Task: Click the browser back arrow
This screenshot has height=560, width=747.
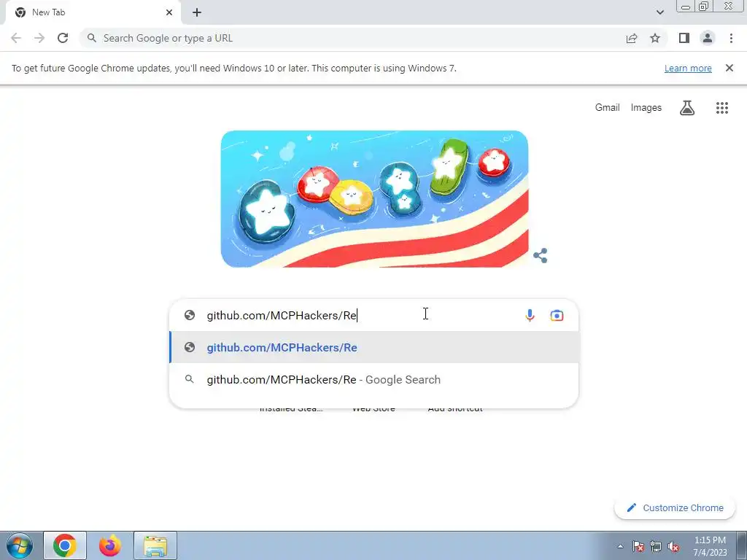Action: tap(16, 38)
